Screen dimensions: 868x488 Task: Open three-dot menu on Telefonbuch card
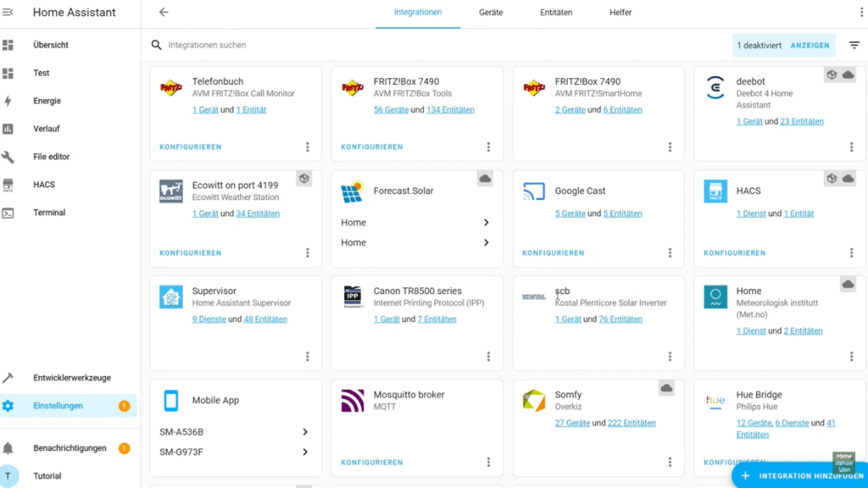point(307,147)
